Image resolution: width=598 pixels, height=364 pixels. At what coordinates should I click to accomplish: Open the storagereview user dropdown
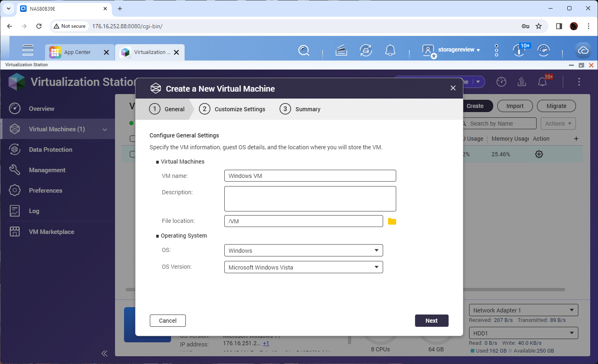point(459,49)
